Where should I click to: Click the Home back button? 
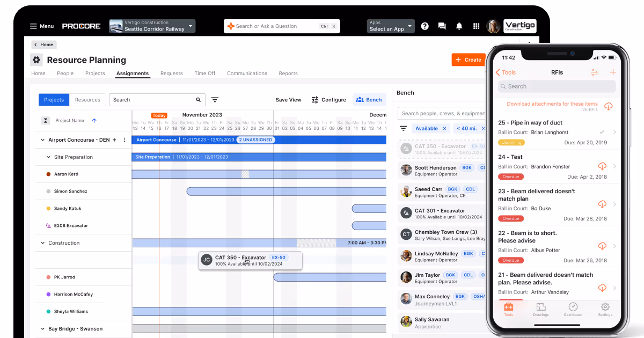coord(44,45)
